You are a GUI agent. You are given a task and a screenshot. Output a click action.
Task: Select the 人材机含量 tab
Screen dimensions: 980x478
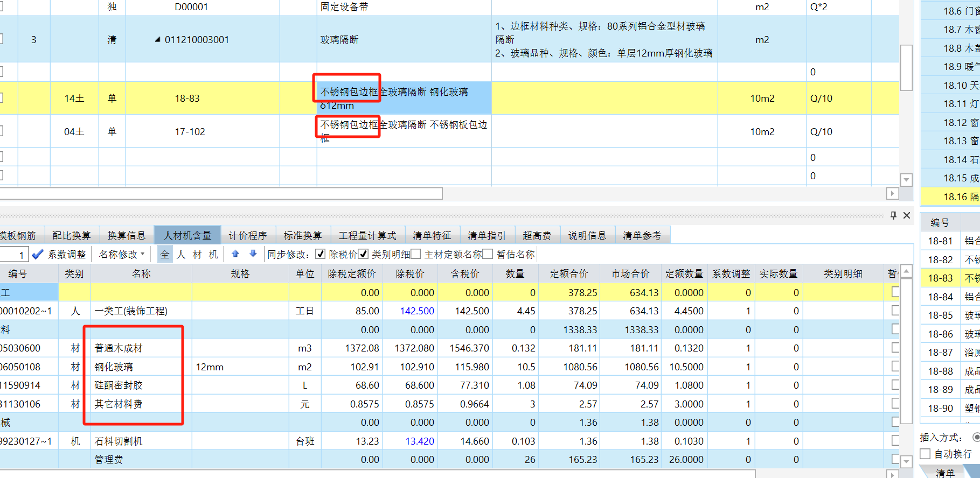[x=187, y=235]
